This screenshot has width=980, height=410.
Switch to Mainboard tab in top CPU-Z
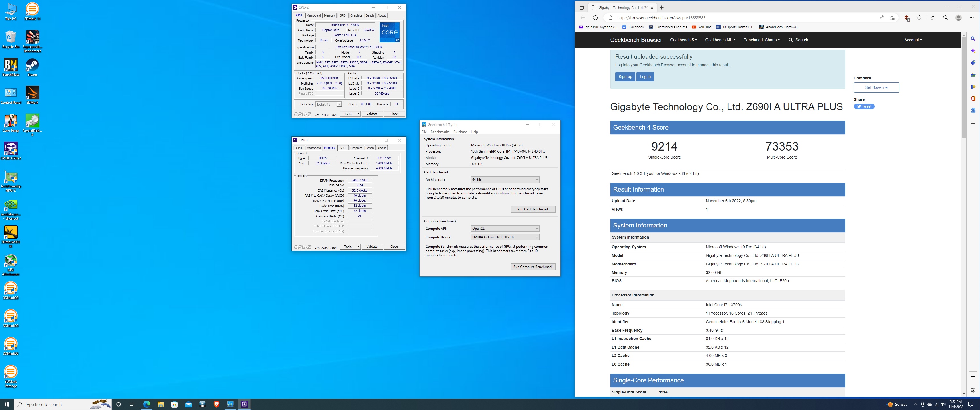pos(313,15)
